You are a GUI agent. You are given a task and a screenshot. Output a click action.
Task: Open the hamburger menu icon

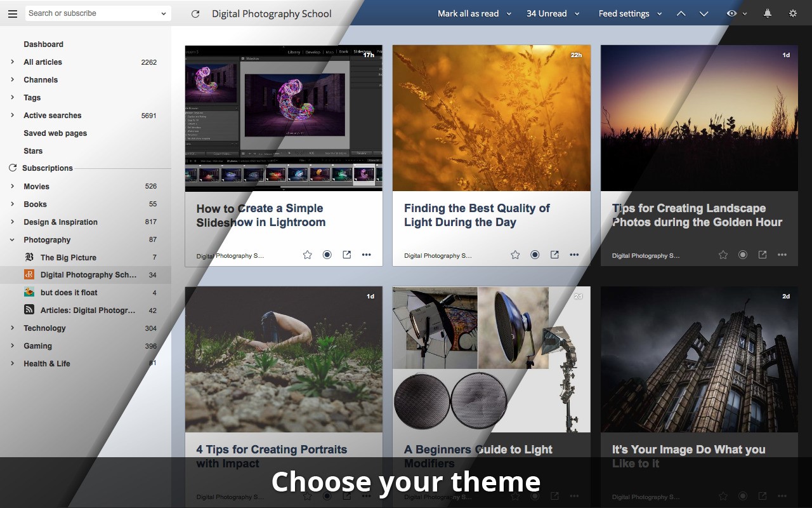click(13, 13)
